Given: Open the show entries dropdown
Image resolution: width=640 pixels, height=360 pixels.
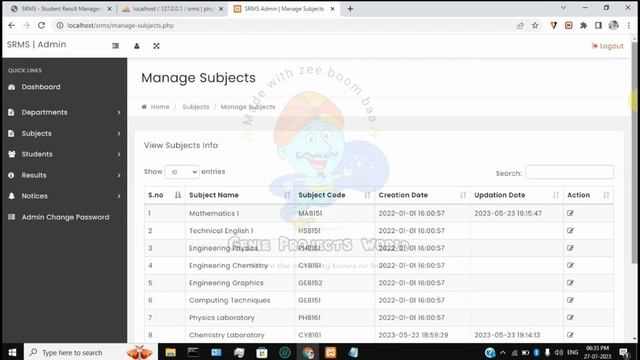Looking at the screenshot, I should tap(182, 172).
